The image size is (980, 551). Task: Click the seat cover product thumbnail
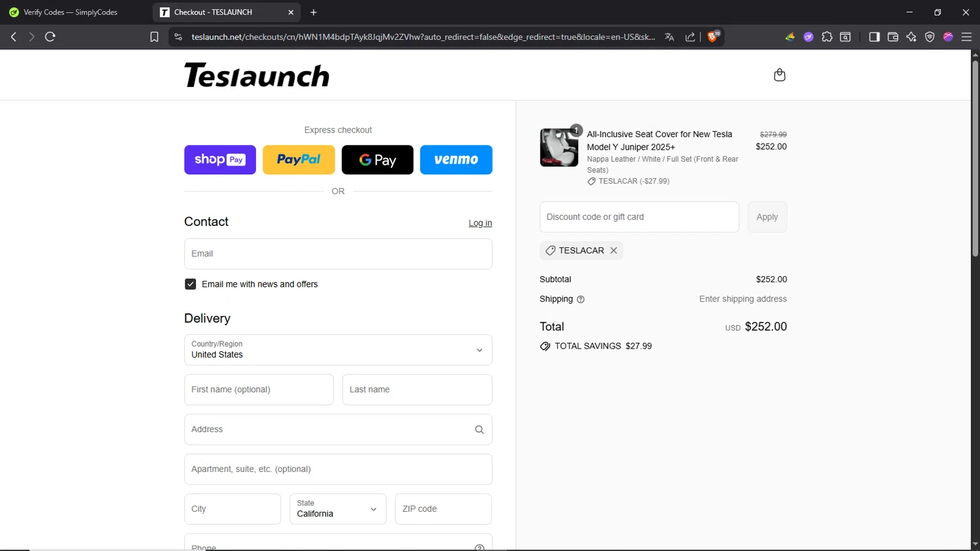(559, 148)
